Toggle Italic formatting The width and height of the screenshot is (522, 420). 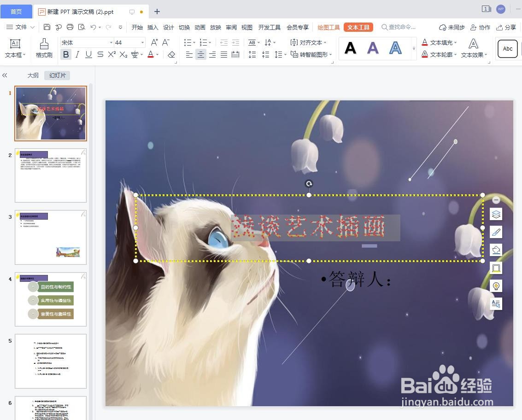77,54
